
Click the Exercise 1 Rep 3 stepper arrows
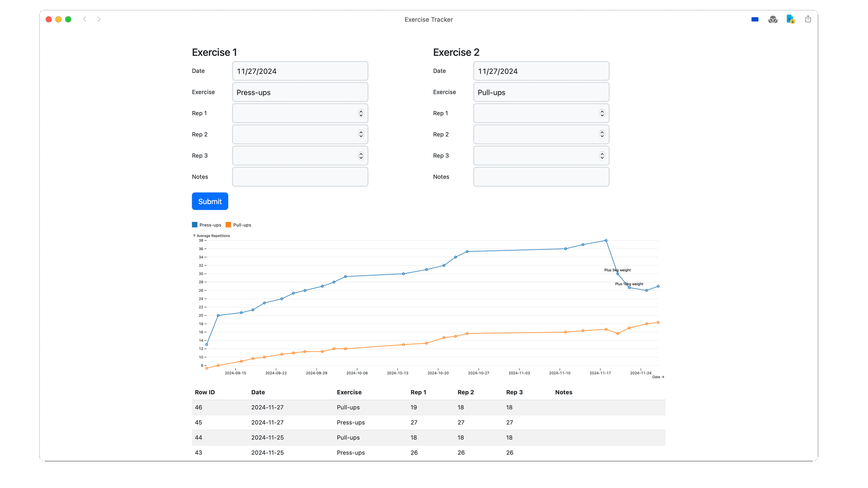coord(361,156)
